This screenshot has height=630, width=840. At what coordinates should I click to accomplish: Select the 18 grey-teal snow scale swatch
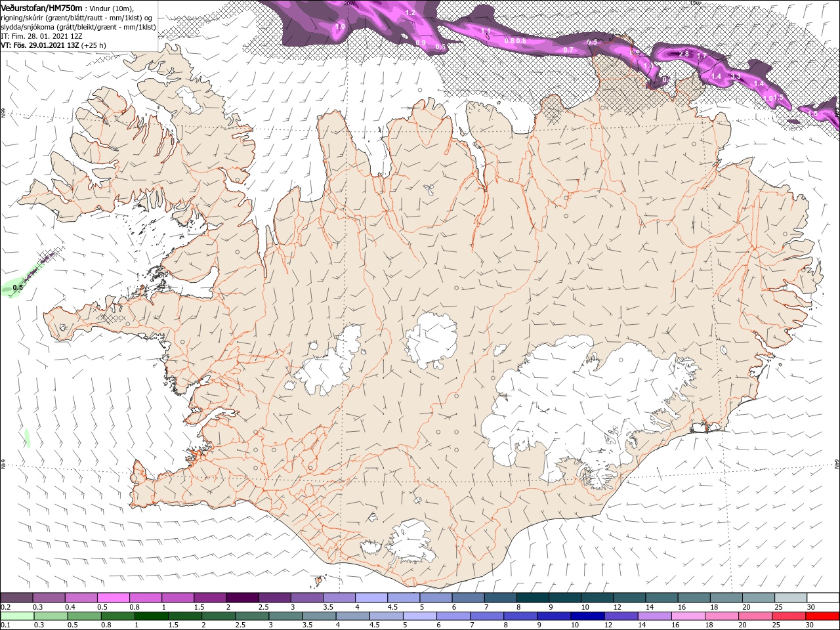[725, 597]
